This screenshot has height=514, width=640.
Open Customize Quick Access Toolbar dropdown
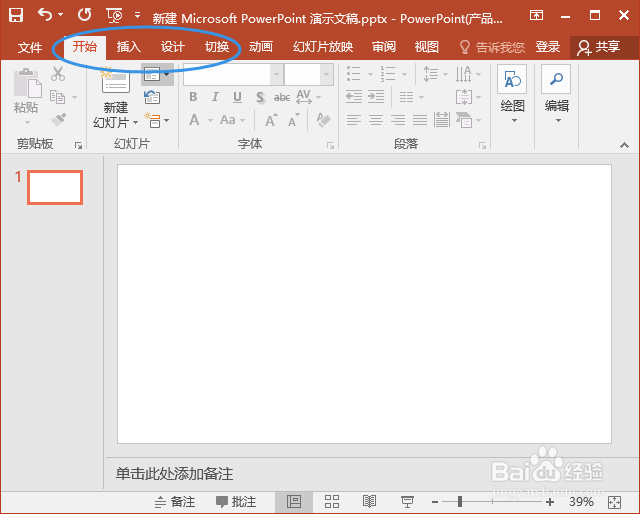(x=138, y=16)
